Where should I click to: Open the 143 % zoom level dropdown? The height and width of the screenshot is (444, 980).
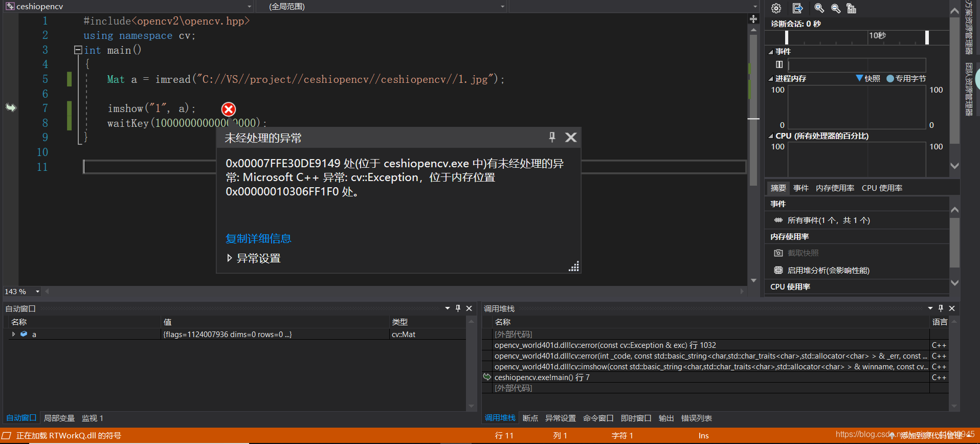tap(37, 292)
